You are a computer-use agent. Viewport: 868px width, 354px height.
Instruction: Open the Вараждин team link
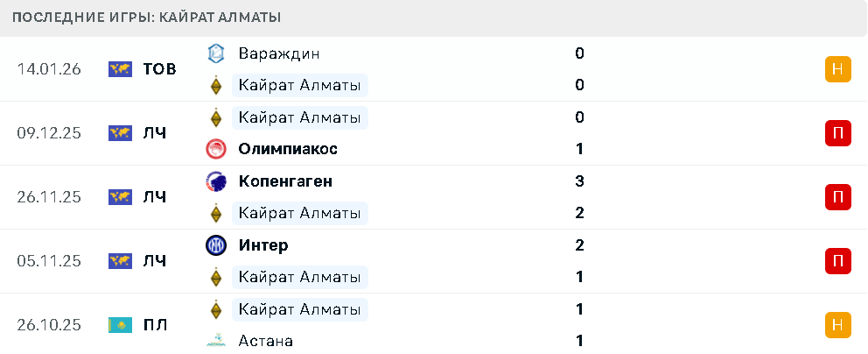(x=278, y=53)
